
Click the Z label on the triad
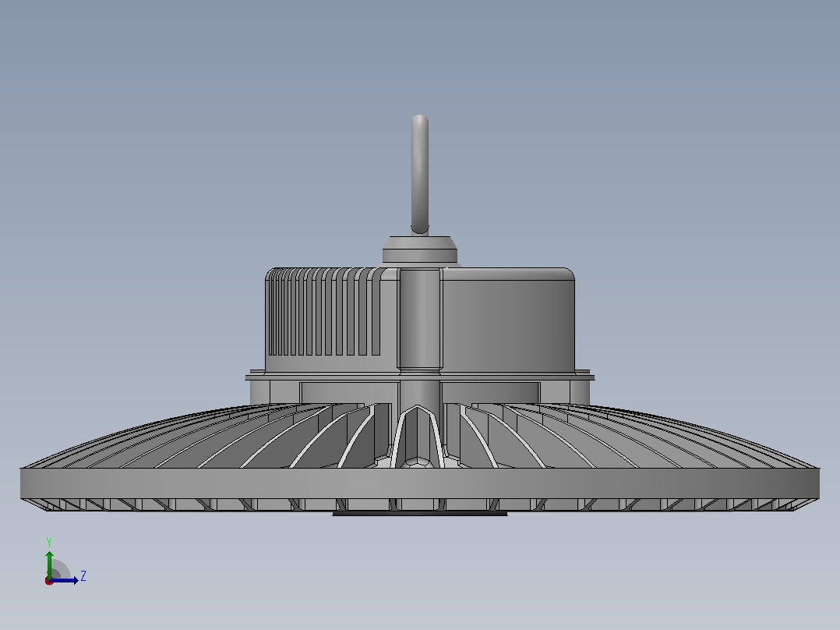[83, 576]
